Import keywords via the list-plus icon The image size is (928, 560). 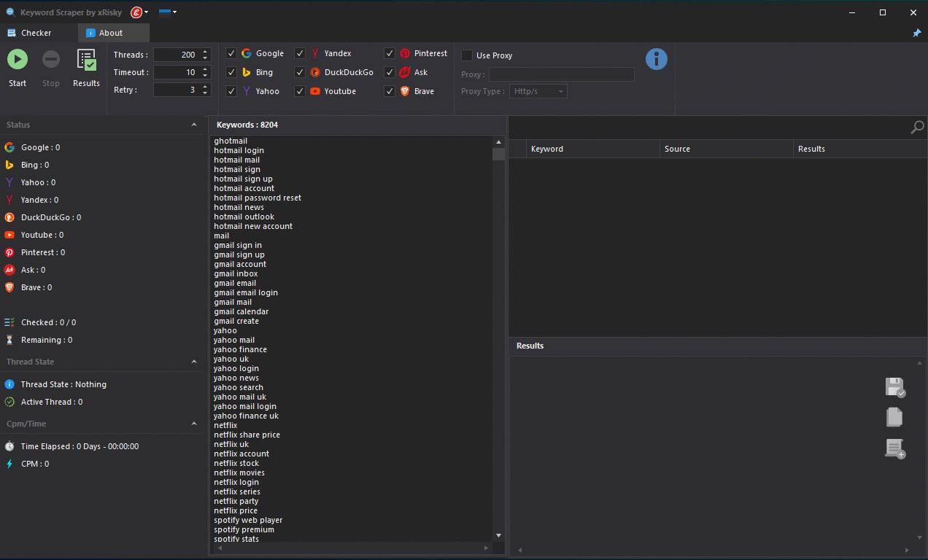(x=895, y=448)
